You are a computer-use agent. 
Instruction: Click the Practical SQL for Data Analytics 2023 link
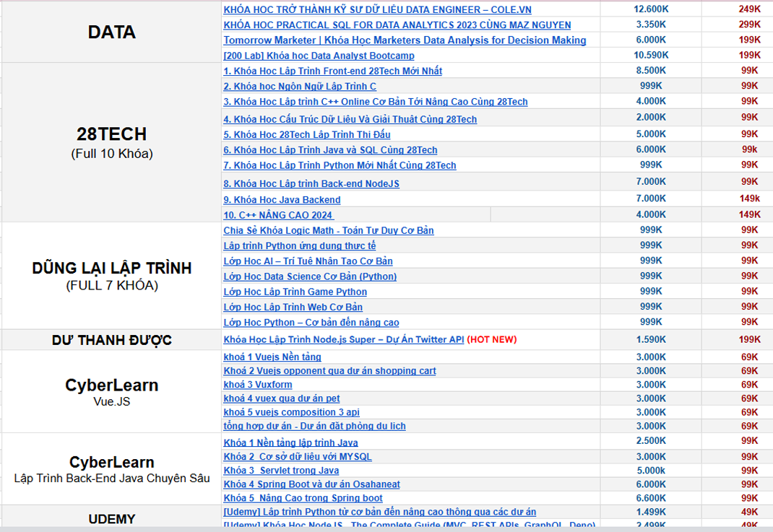pos(397,25)
